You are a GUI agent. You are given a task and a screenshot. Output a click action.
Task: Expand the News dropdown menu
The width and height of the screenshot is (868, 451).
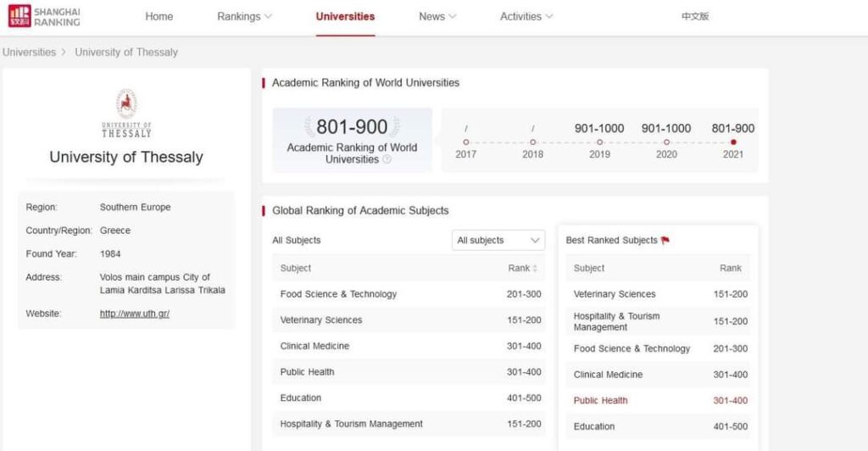(x=437, y=17)
